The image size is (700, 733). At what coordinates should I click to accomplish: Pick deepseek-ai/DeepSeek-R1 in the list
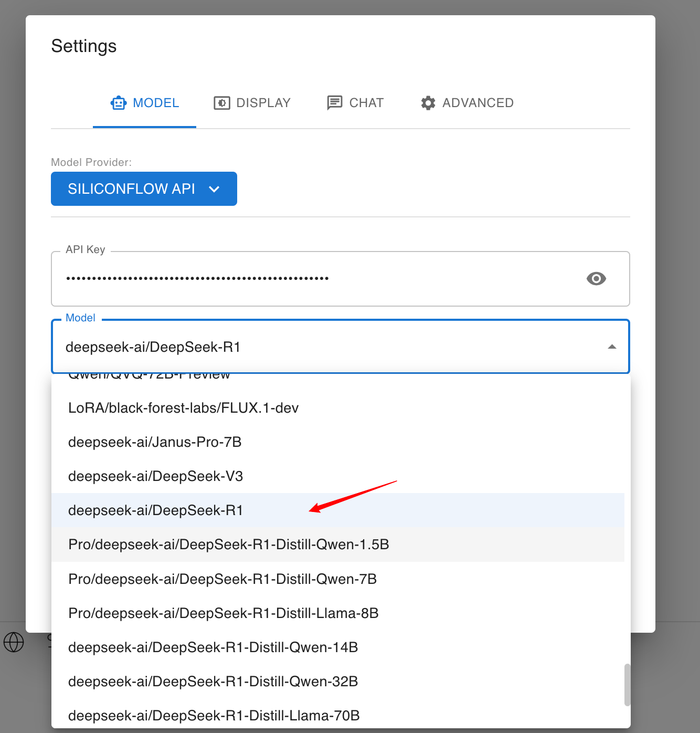(x=338, y=510)
